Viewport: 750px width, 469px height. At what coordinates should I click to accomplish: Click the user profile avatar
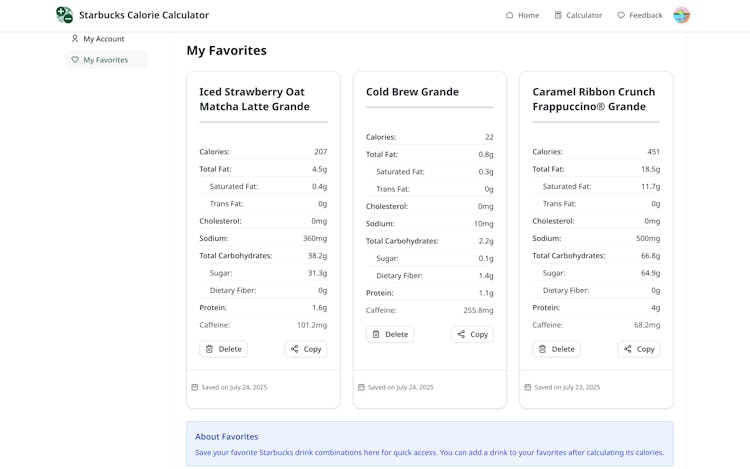click(681, 15)
